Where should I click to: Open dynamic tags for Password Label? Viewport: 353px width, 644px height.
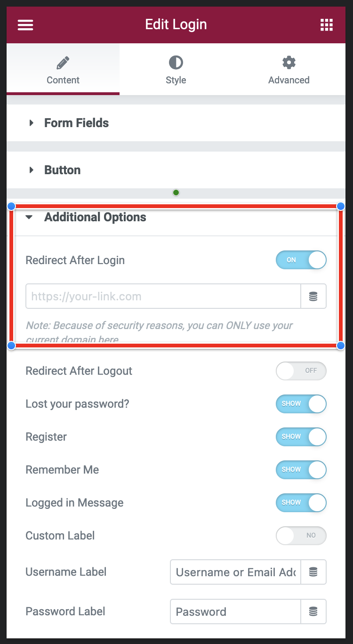pos(313,612)
